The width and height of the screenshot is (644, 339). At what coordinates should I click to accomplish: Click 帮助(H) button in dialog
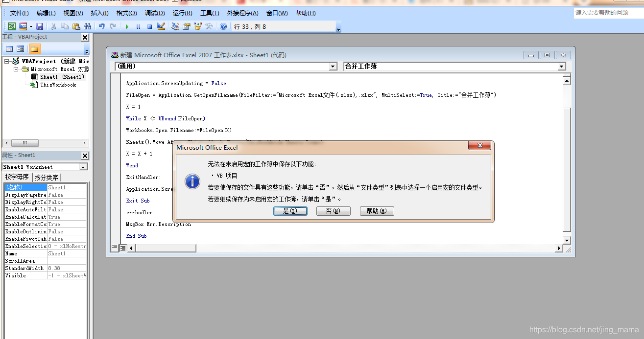coord(377,211)
